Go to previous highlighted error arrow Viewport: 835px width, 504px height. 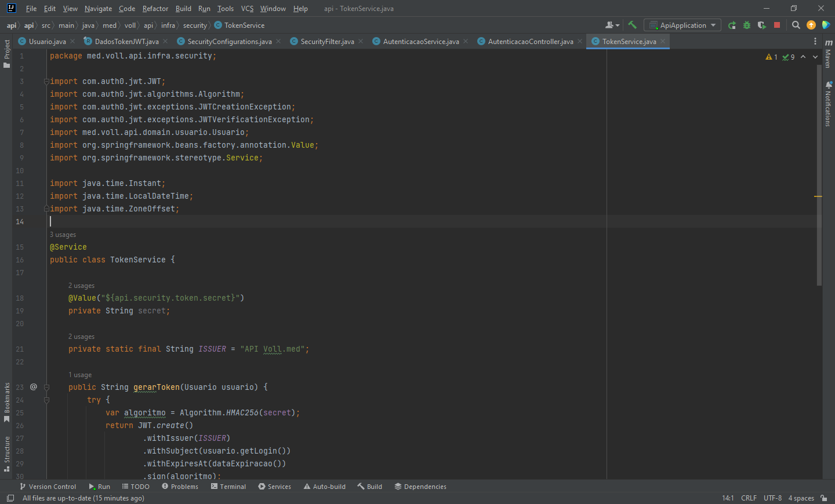pos(803,57)
